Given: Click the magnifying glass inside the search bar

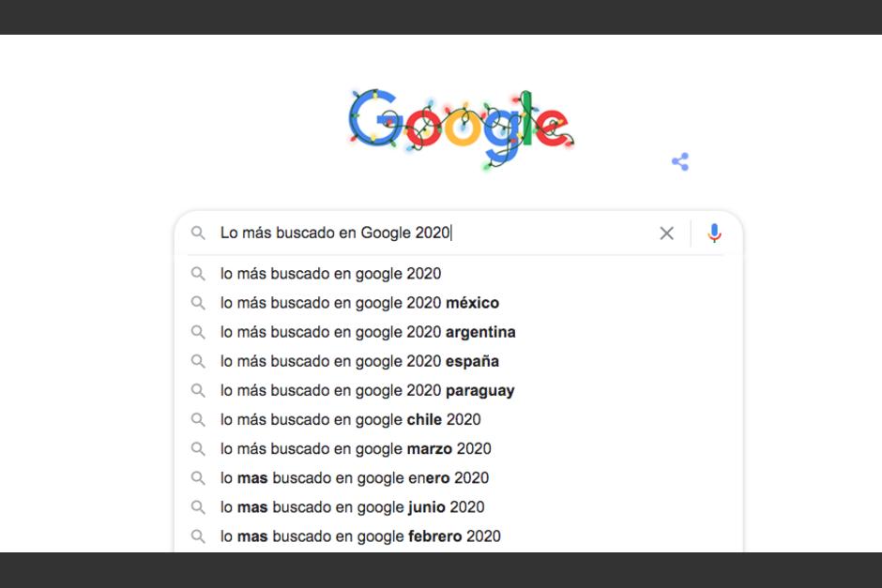Looking at the screenshot, I should (198, 234).
